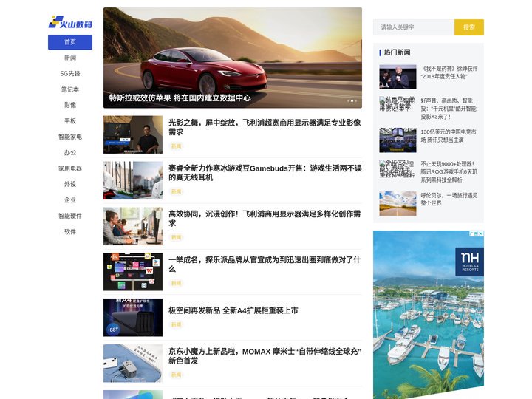The width and height of the screenshot is (532, 399).
Task: Open hot news 呼伦贝尔，一场旅行遇见
Action: pyautogui.click(x=449, y=199)
